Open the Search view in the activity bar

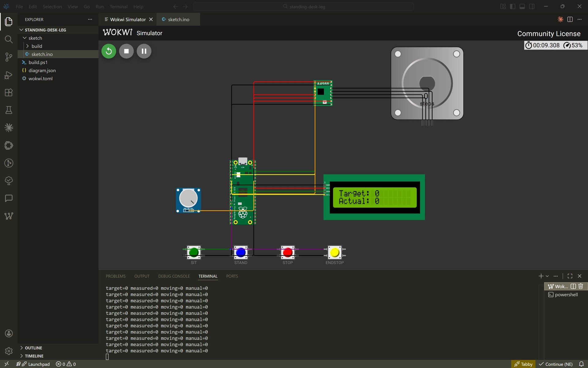9,39
